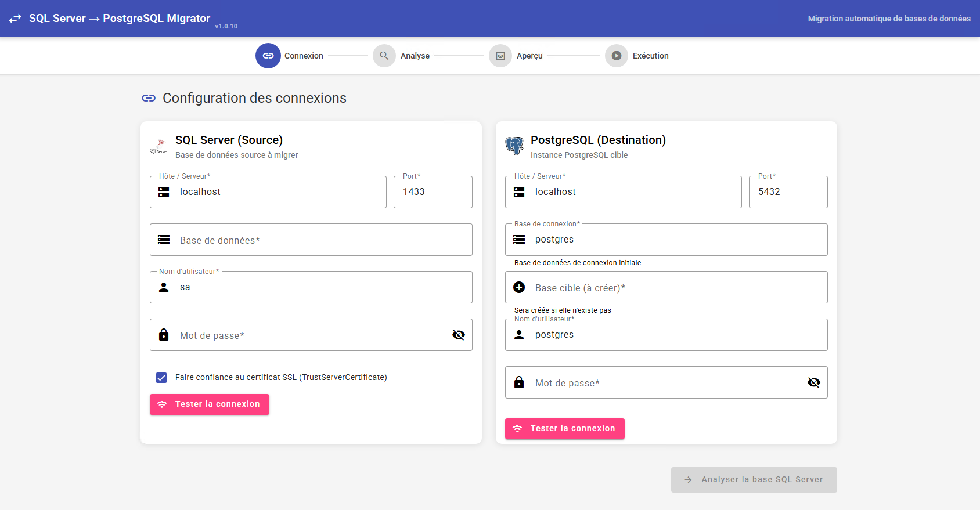980x510 pixels.
Task: Click user icon in PostgreSQL username field
Action: (519, 335)
